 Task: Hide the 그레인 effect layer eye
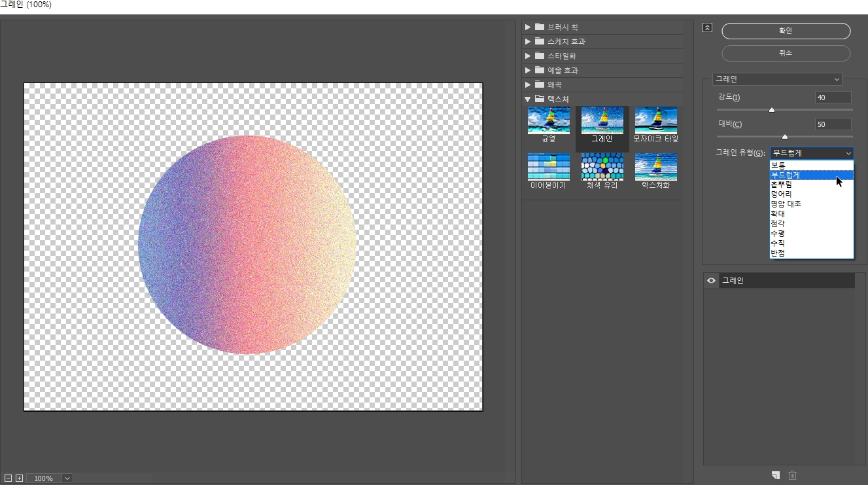(711, 281)
